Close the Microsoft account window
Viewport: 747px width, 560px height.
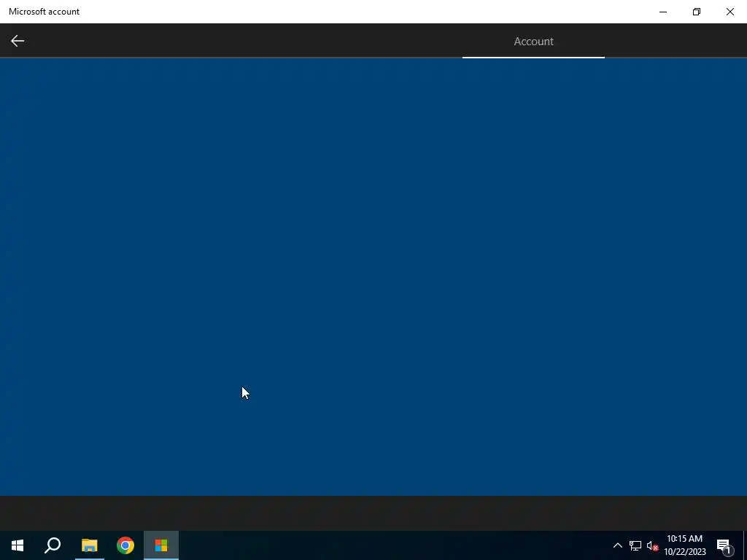pos(729,12)
